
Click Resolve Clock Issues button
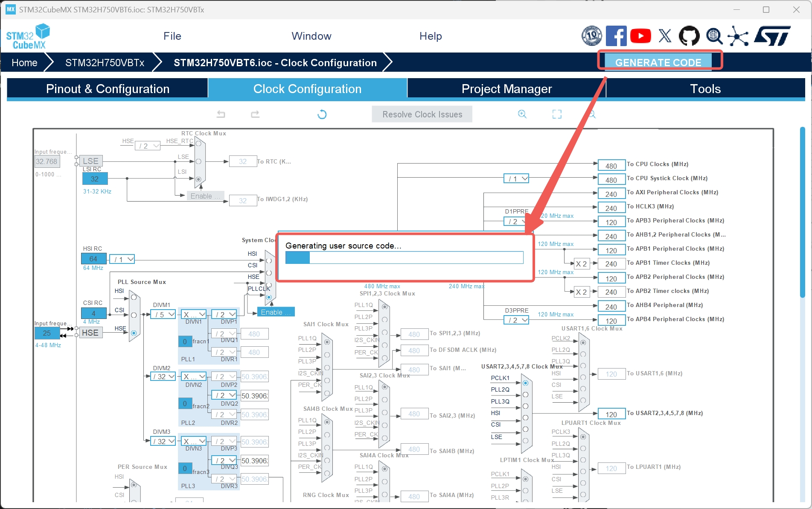coord(422,114)
